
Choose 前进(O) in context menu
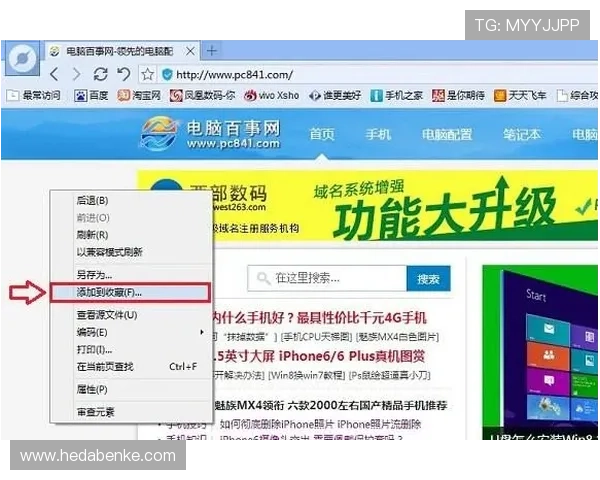tap(131, 217)
